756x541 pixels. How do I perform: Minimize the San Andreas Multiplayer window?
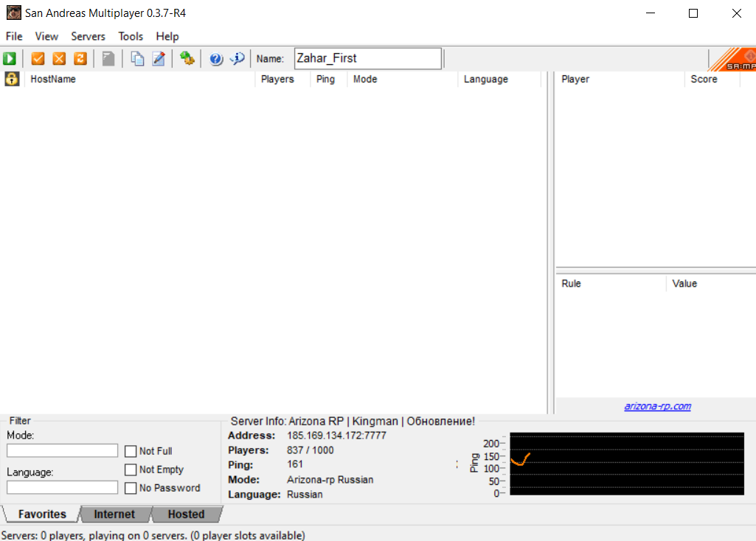(x=651, y=13)
